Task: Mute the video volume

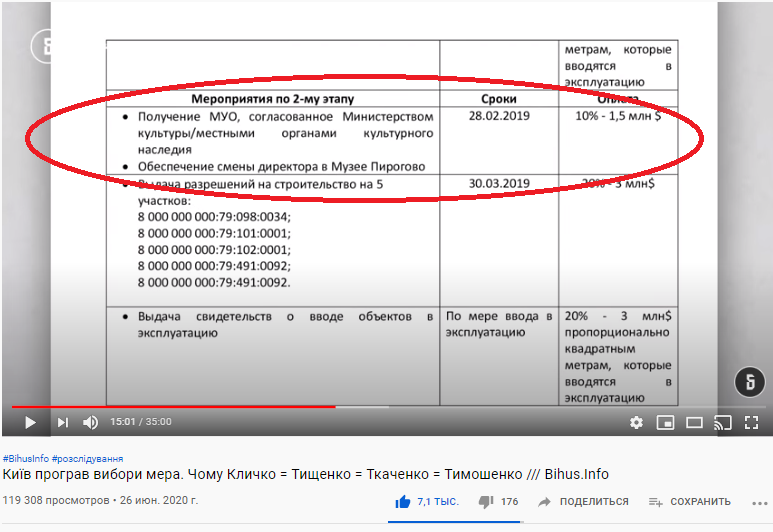Action: 91,423
